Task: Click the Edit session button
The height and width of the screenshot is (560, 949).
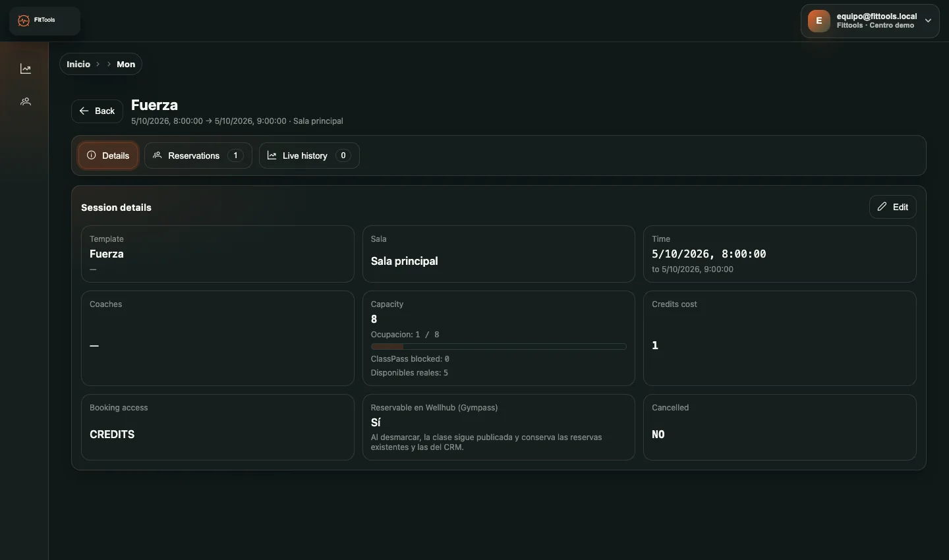Action: 893,207
